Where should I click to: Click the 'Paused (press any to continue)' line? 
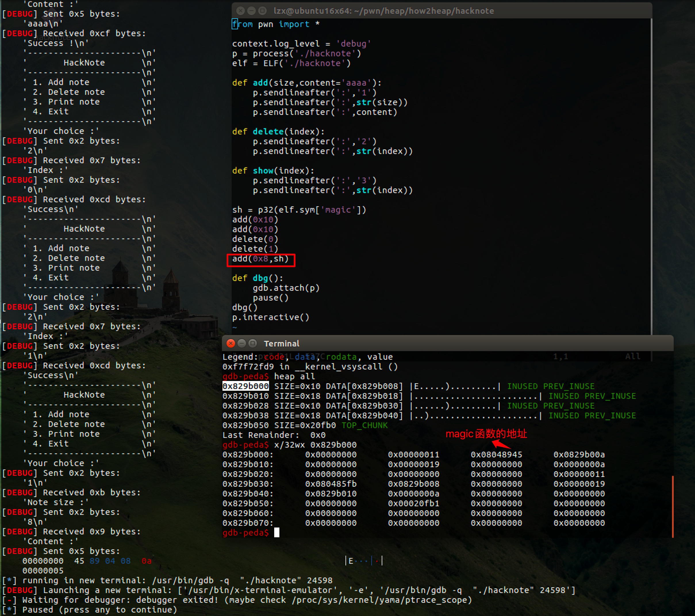pyautogui.click(x=90, y=610)
